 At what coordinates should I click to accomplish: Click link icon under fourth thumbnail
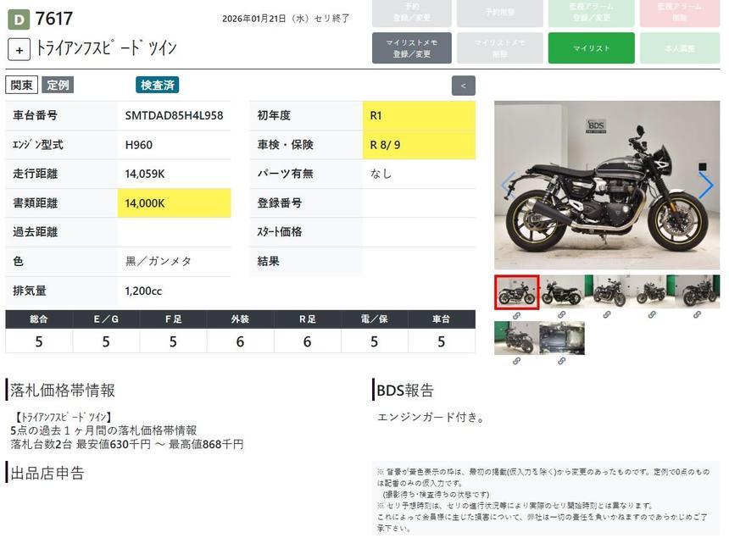652,315
